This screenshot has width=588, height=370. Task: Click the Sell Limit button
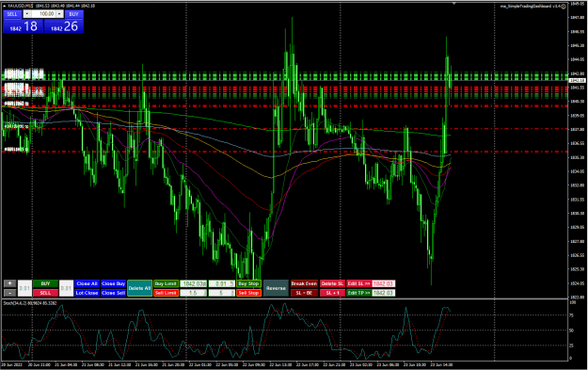166,293
